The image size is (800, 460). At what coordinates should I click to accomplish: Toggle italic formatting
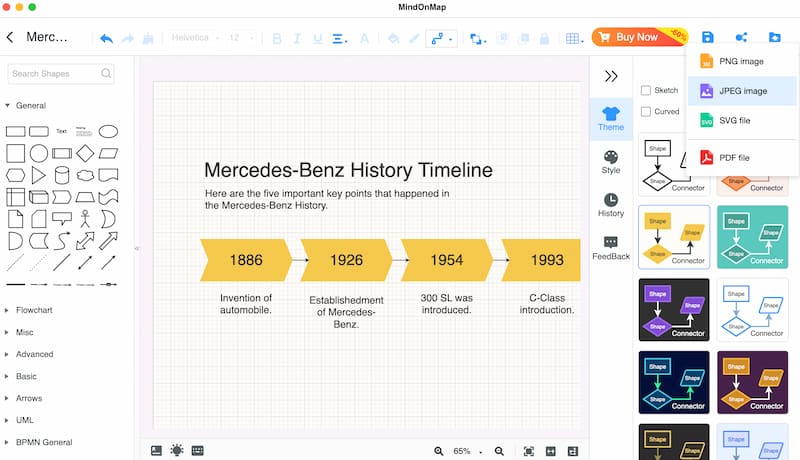pos(297,38)
